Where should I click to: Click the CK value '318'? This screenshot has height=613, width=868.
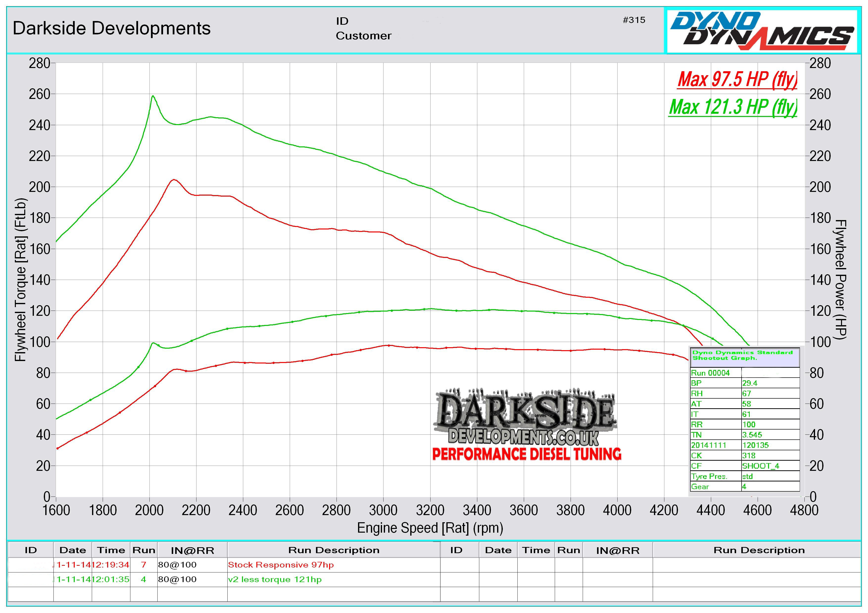[x=748, y=455]
